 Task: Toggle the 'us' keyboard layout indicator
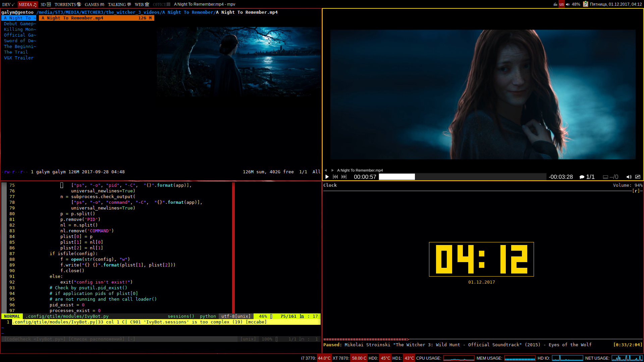coord(561,4)
